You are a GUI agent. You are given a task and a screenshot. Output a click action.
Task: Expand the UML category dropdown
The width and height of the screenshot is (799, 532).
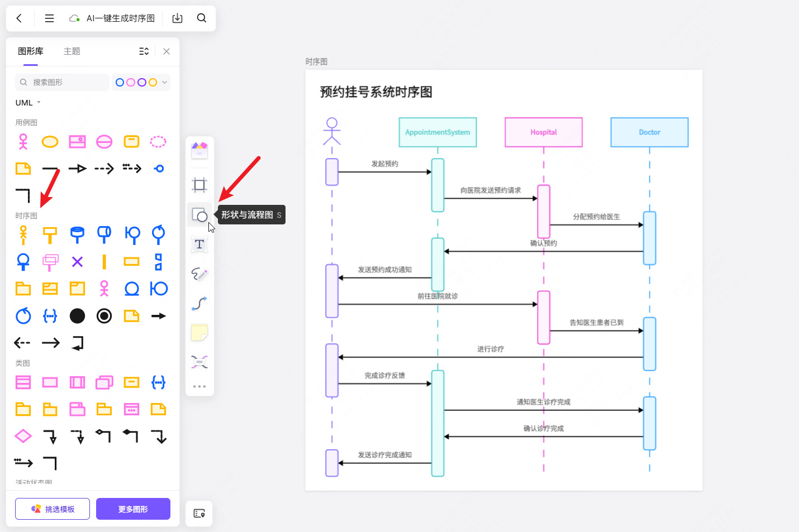click(x=28, y=103)
